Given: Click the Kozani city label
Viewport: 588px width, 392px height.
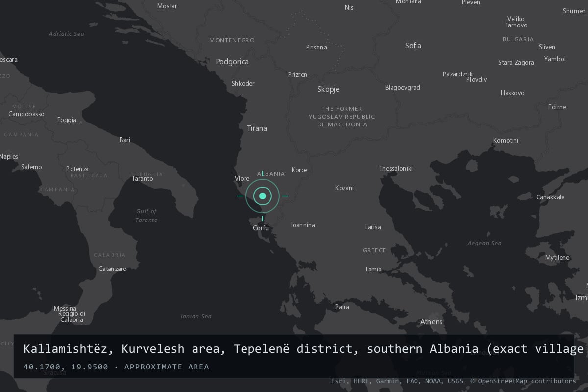Looking at the screenshot, I should pyautogui.click(x=344, y=188).
